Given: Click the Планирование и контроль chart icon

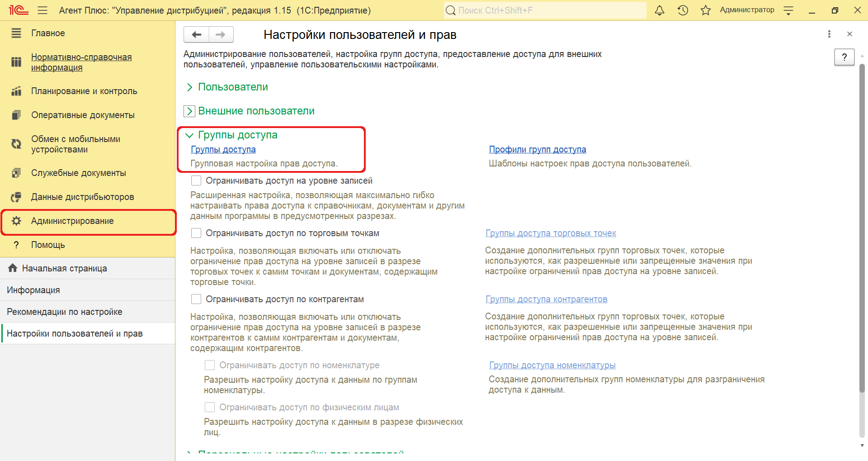Looking at the screenshot, I should pos(16,91).
